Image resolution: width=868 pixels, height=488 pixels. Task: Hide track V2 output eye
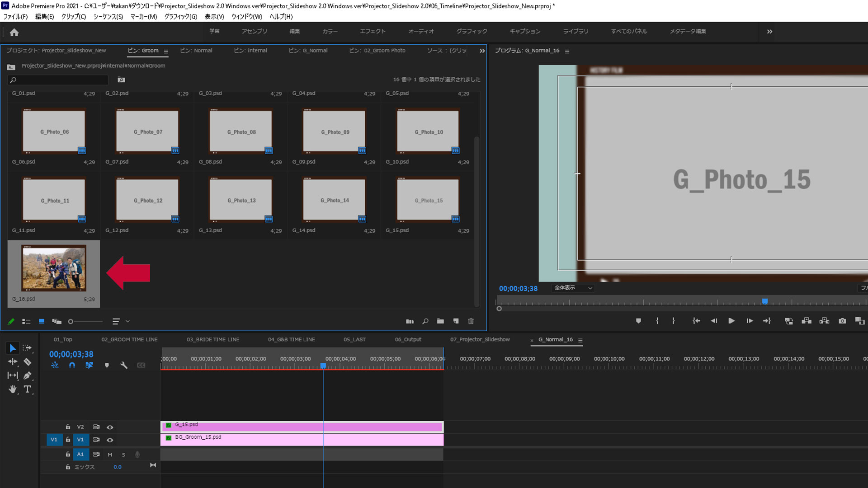pyautogui.click(x=110, y=427)
